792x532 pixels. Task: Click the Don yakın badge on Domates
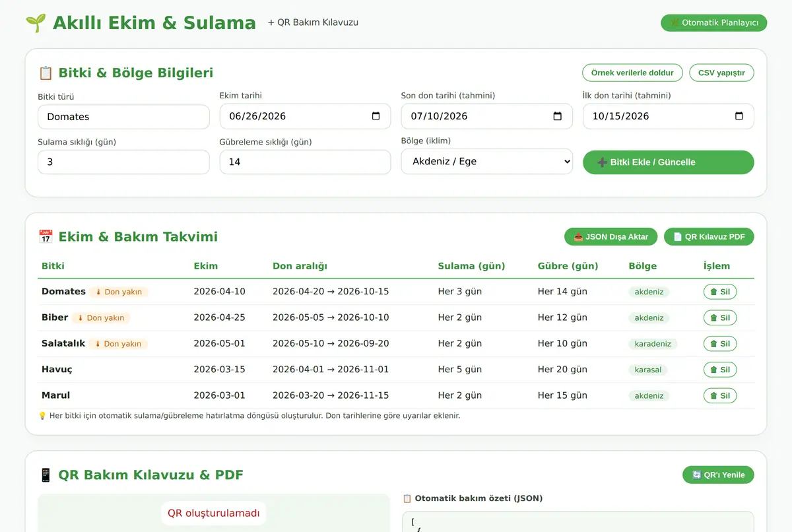(119, 292)
